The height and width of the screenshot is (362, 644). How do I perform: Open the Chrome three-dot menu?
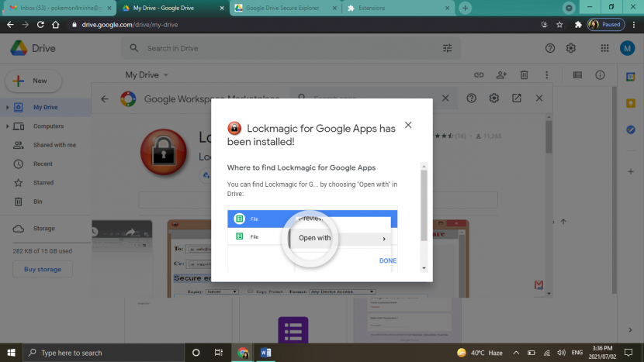[x=634, y=25]
